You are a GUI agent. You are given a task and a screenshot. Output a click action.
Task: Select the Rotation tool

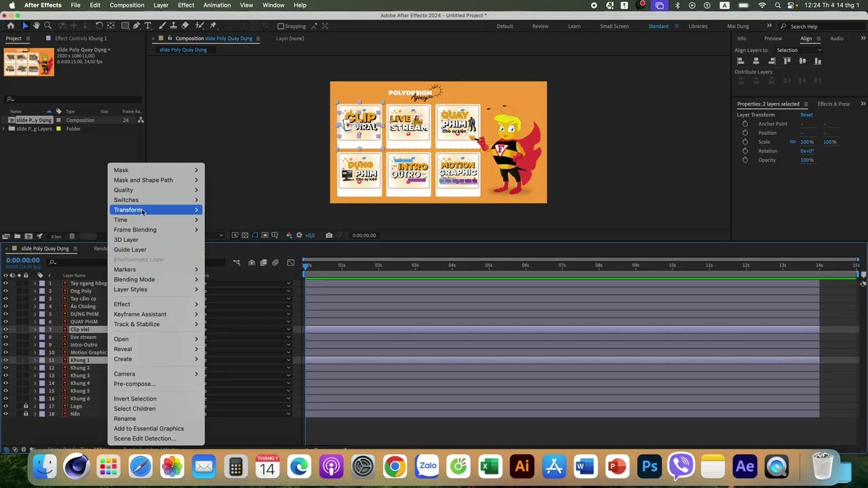coord(99,26)
